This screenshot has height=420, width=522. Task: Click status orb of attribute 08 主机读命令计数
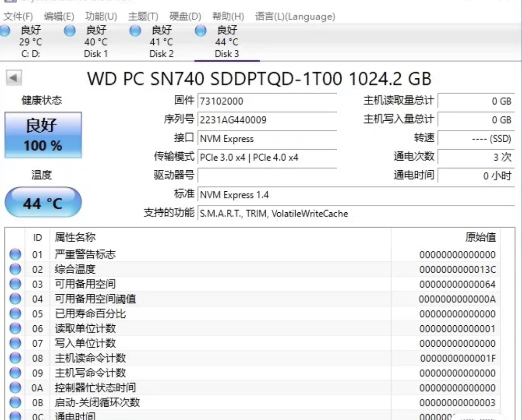[15, 358]
